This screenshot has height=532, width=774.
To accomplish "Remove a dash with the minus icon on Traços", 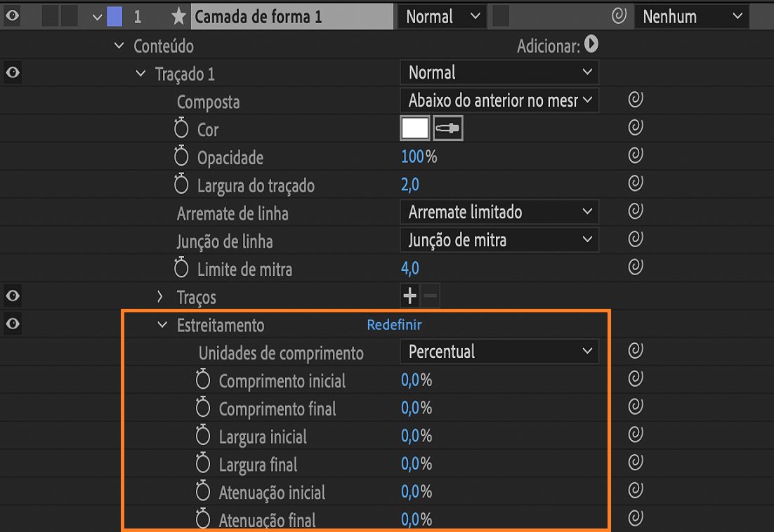I will [429, 295].
